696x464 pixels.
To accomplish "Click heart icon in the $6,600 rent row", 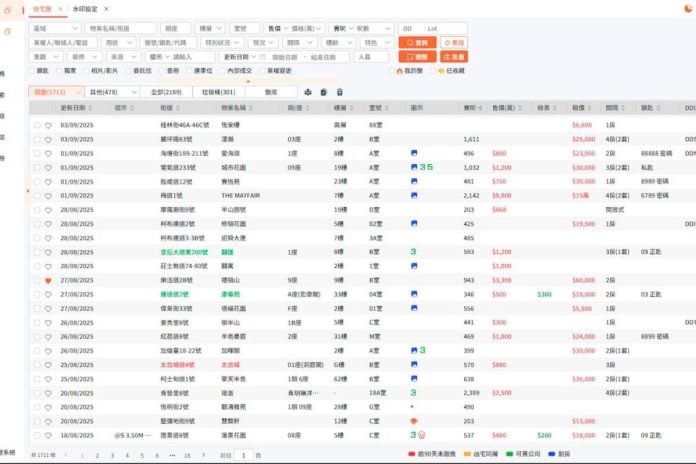I will pyautogui.click(x=48, y=126).
